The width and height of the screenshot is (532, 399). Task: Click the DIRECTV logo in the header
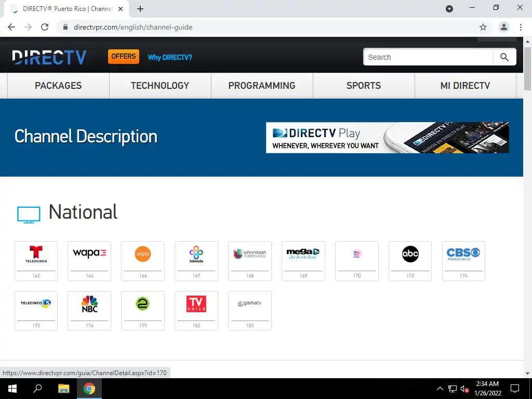[49, 57]
